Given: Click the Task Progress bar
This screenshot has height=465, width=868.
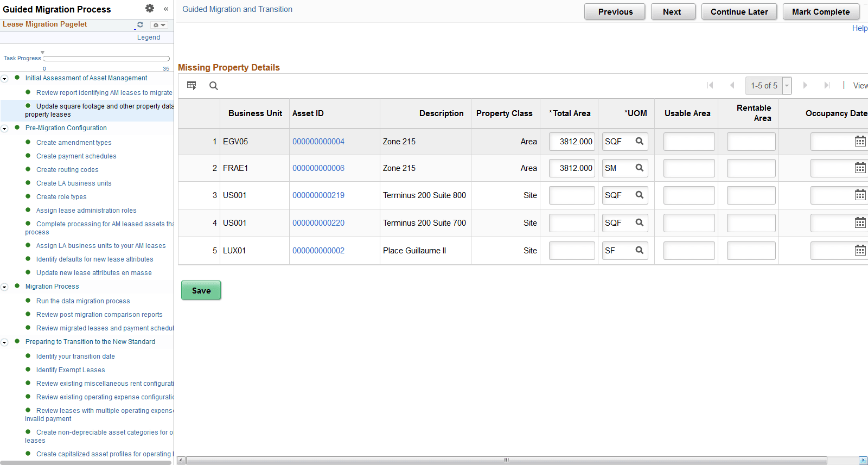Looking at the screenshot, I should click(x=106, y=59).
